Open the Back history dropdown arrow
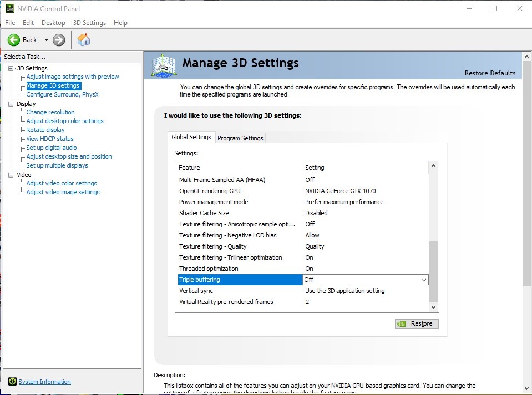 click(46, 40)
